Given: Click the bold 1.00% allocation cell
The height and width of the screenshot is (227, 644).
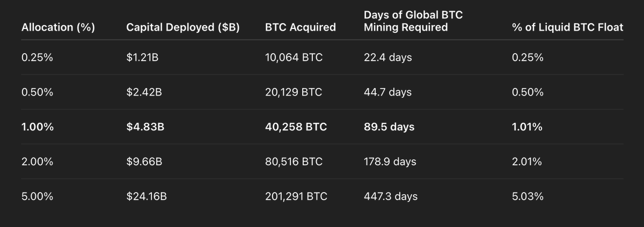Looking at the screenshot, I should tap(37, 127).
